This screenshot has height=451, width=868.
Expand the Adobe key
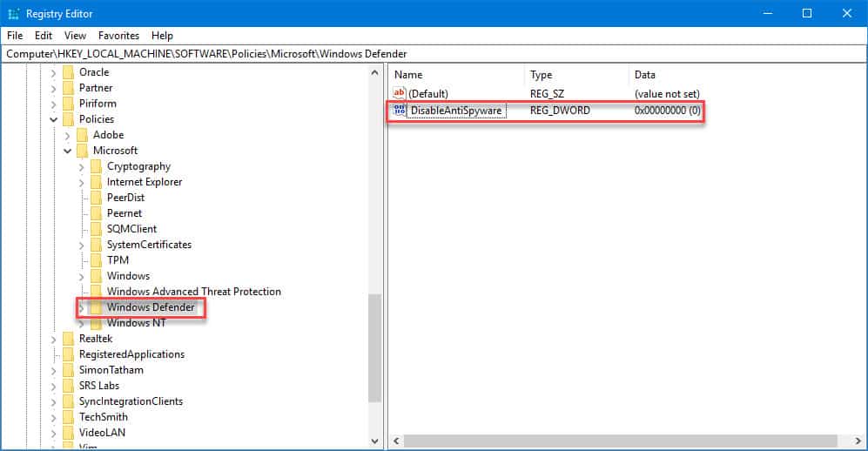click(68, 135)
